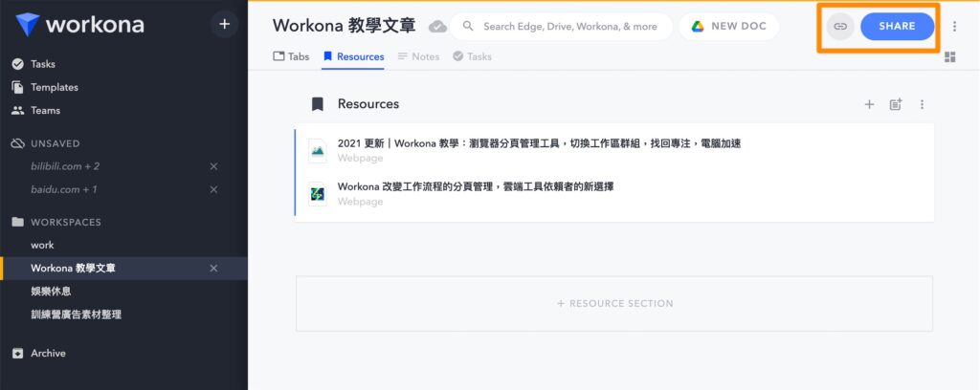Screen dimensions: 980x390
Task: Click the Resources section heading
Action: pyautogui.click(x=368, y=103)
